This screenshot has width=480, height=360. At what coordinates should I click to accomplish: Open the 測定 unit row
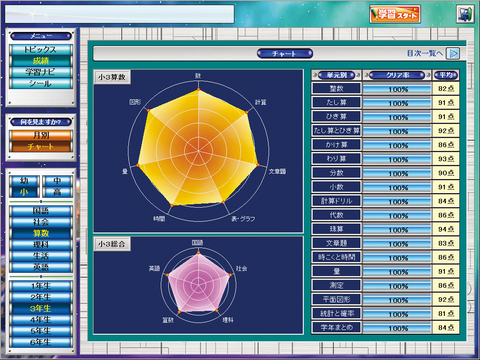tap(336, 285)
